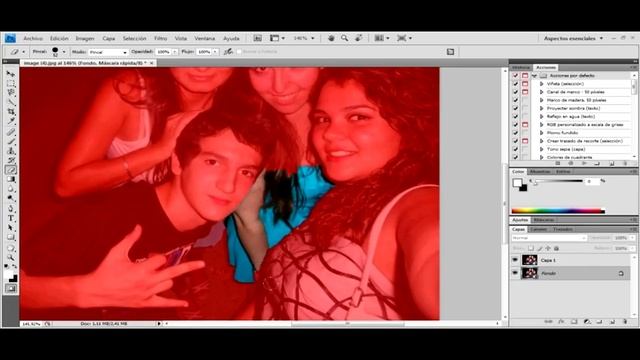Create new adjustment layer in Capas panel
The width and height of the screenshot is (640, 360).
click(x=587, y=322)
